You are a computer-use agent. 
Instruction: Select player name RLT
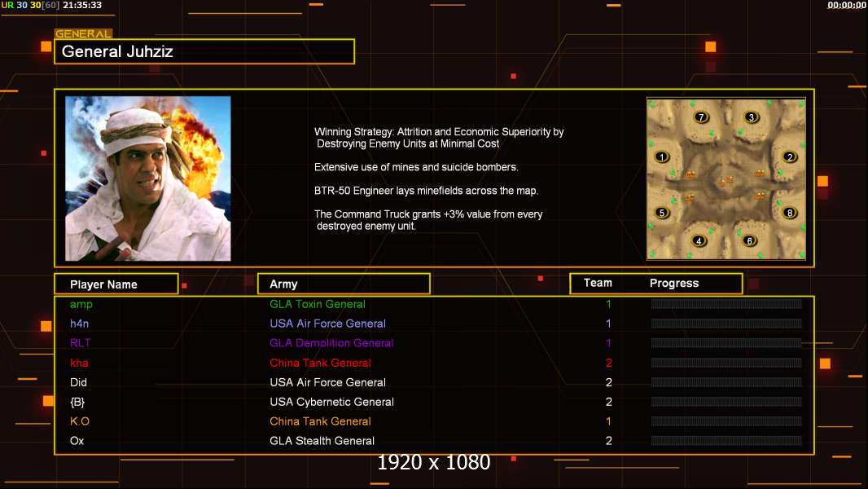[x=81, y=343]
